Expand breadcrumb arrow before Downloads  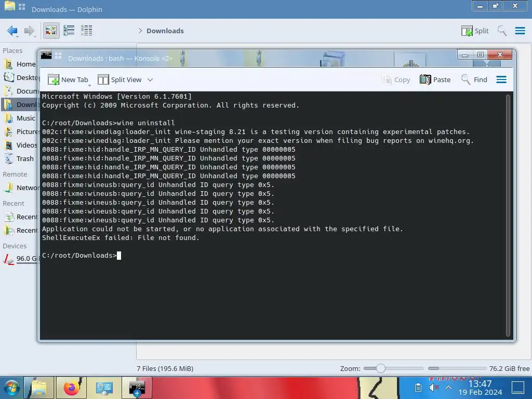140,31
